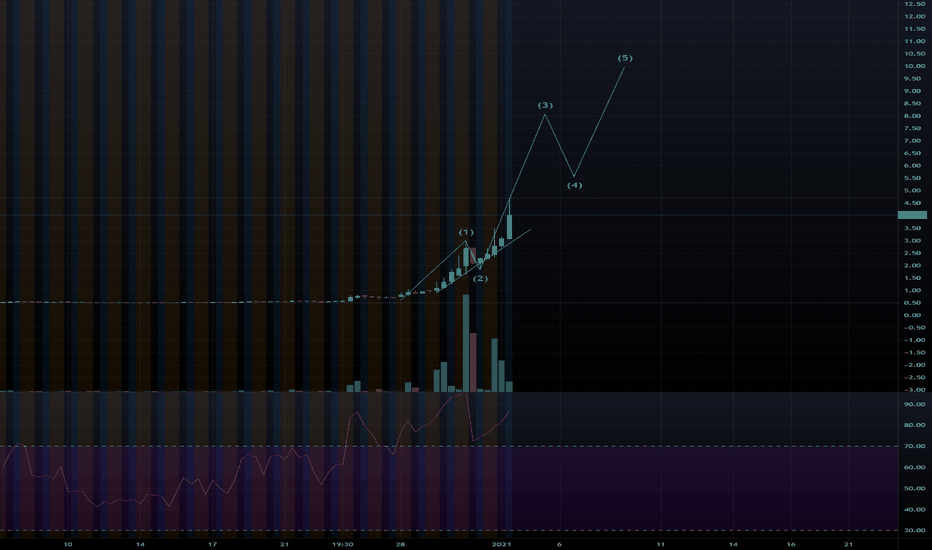Select the projected wave label (5)

[625, 58]
